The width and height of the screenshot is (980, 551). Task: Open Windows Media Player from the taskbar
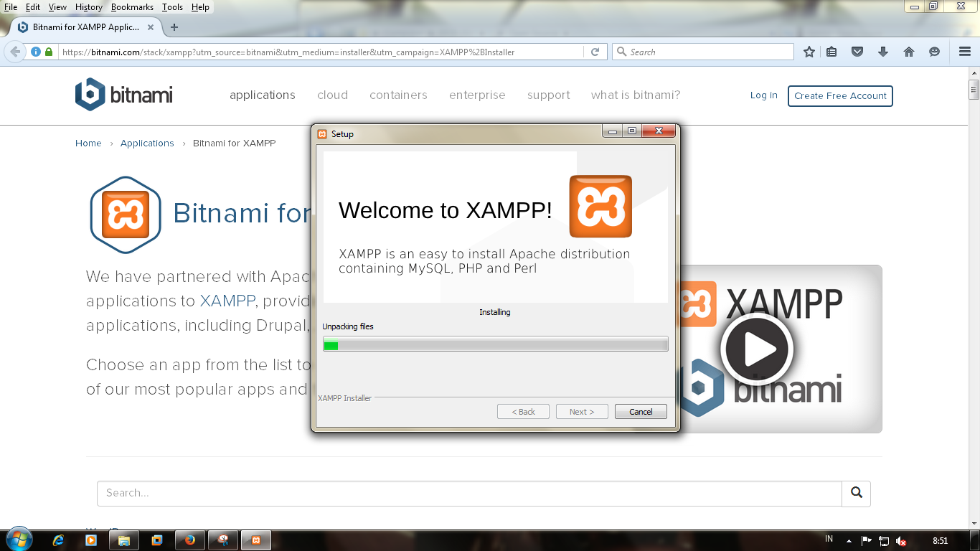coord(90,540)
